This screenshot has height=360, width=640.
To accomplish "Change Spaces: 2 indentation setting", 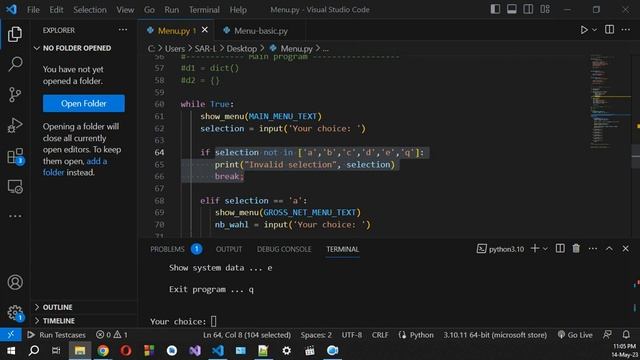I will tap(316, 335).
